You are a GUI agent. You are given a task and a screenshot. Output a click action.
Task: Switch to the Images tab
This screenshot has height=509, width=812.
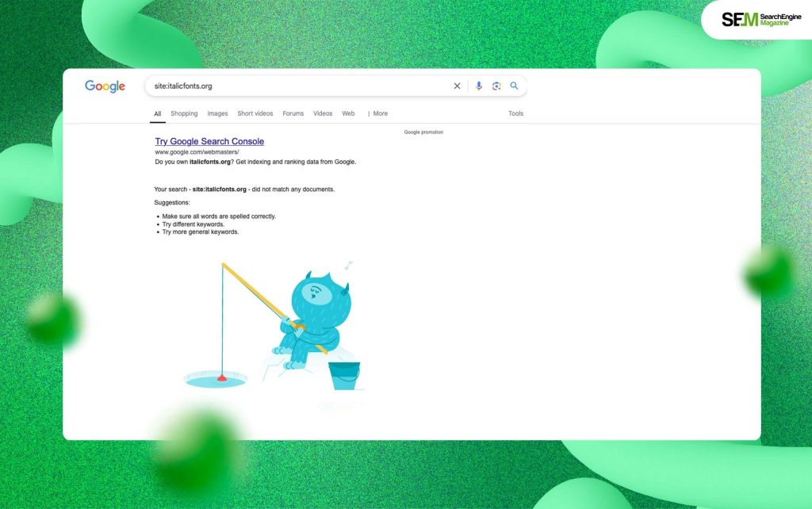coord(217,113)
